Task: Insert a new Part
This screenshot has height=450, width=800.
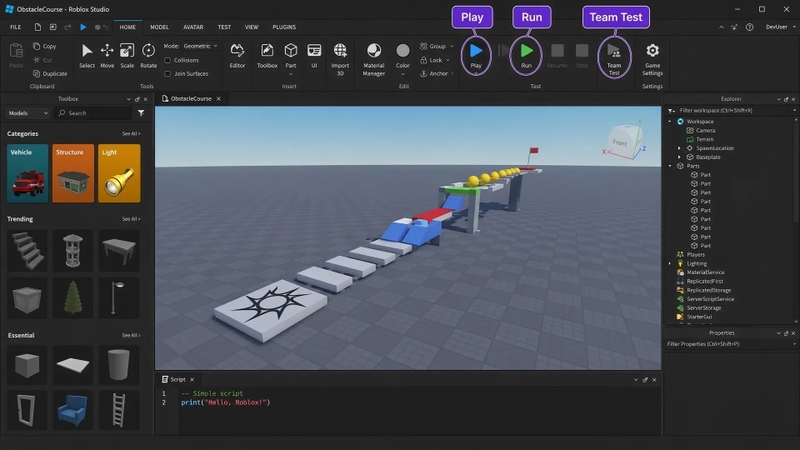Action: [291, 55]
